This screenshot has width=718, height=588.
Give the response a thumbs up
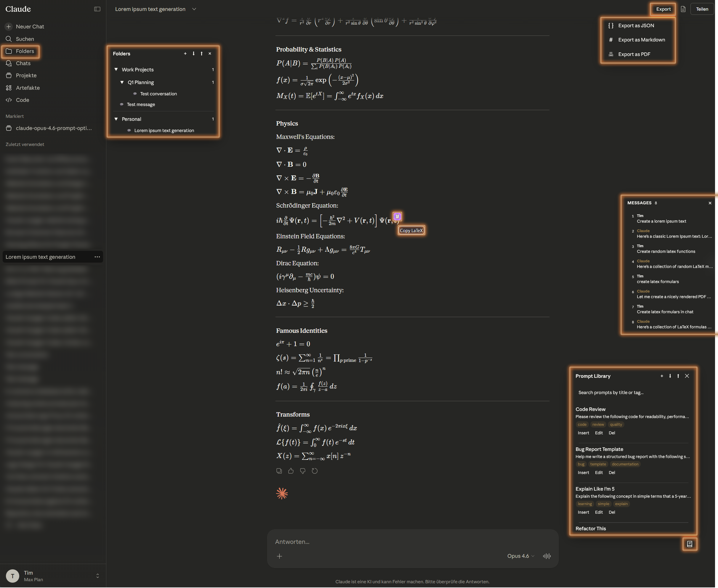pyautogui.click(x=291, y=471)
